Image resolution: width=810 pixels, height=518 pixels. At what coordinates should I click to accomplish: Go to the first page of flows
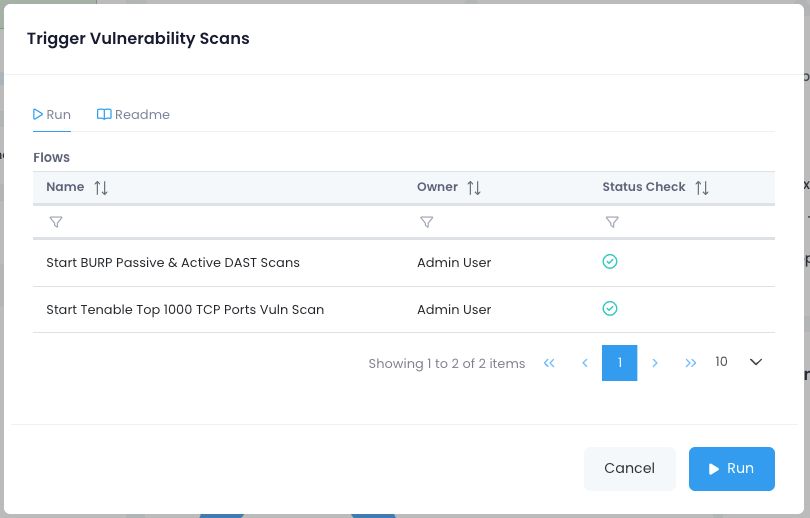pyautogui.click(x=549, y=363)
